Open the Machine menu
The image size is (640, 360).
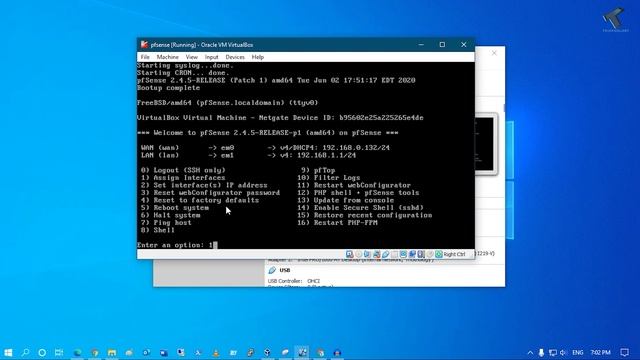[x=167, y=57]
